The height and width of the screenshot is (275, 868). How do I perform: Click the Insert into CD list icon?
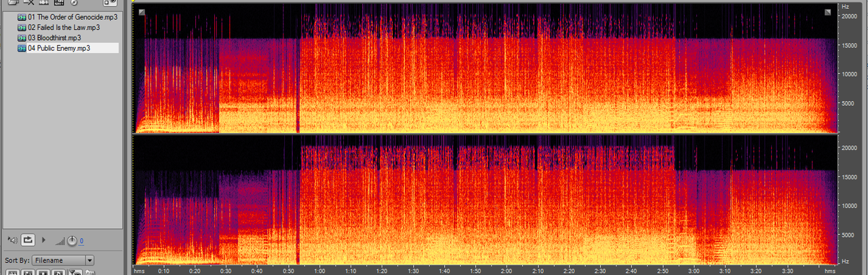coord(74,3)
